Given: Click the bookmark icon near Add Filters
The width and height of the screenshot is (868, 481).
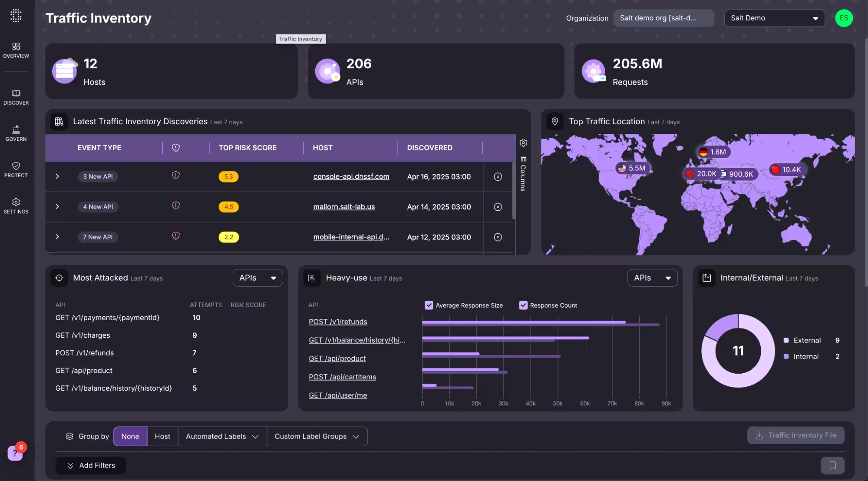Looking at the screenshot, I should point(832,465).
